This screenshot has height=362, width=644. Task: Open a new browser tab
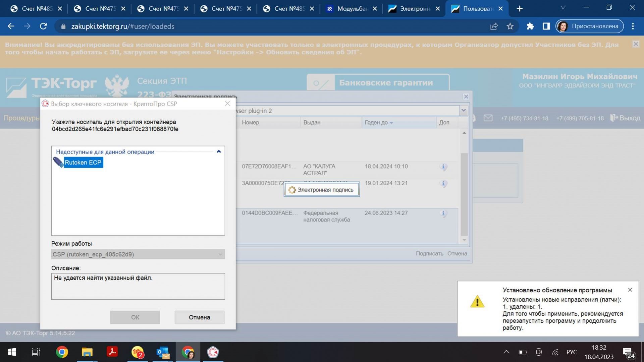(519, 9)
